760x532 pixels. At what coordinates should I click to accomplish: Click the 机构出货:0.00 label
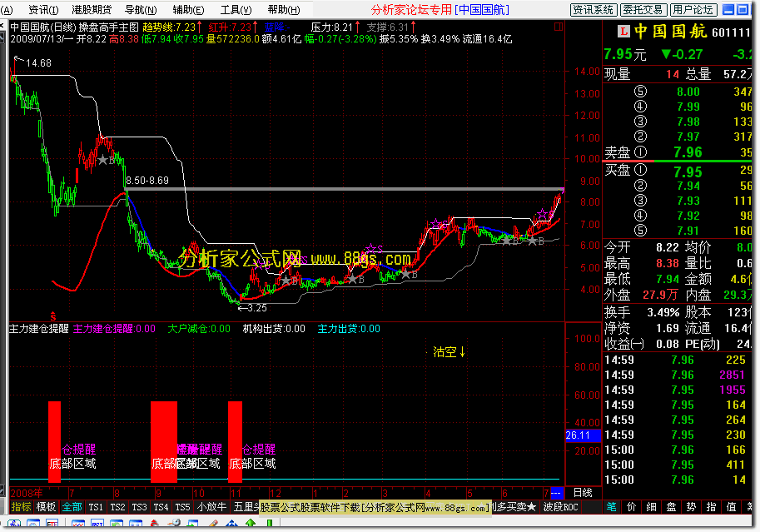[x=274, y=329]
